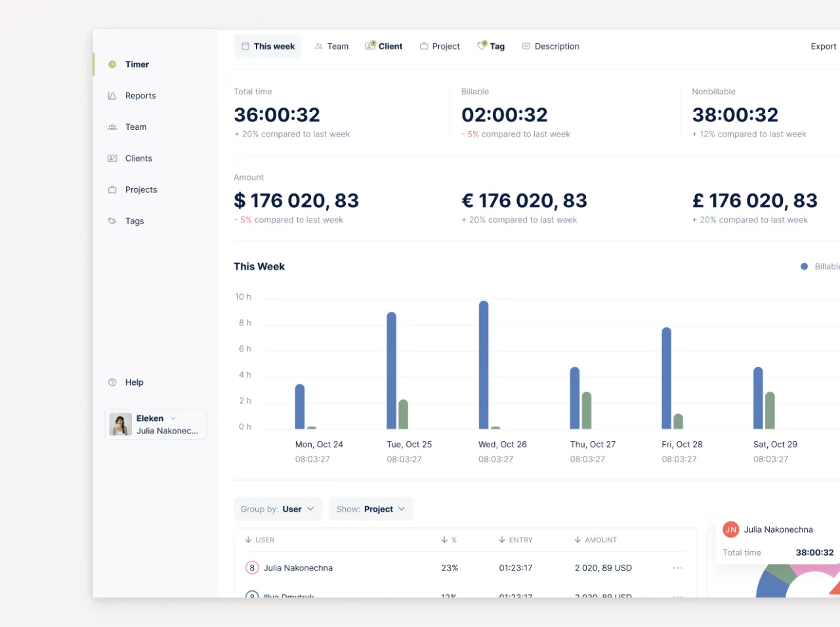Click the £ 176 020, 83 amount
Image resolution: width=840 pixels, height=627 pixels.
click(x=755, y=200)
